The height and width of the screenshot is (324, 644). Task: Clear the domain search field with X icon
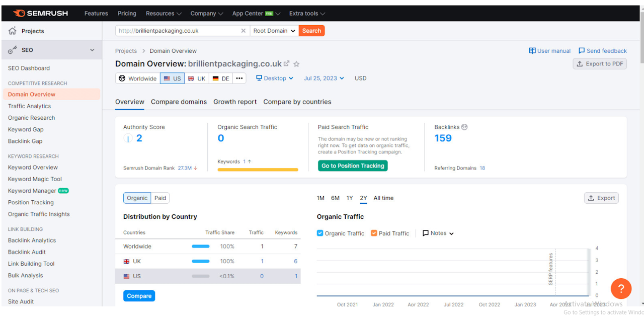(x=244, y=31)
